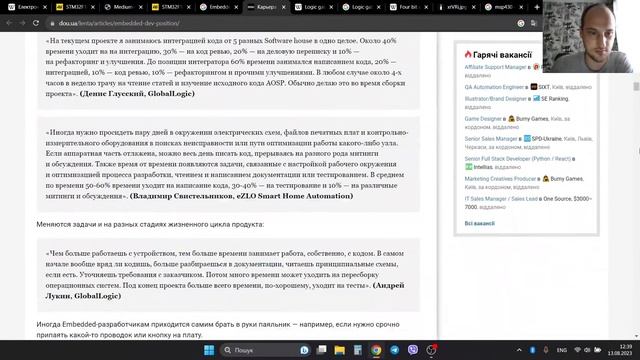Open Senior Full Stack Developer vacancy
Viewport: 640px width, 360px height.
518,159
